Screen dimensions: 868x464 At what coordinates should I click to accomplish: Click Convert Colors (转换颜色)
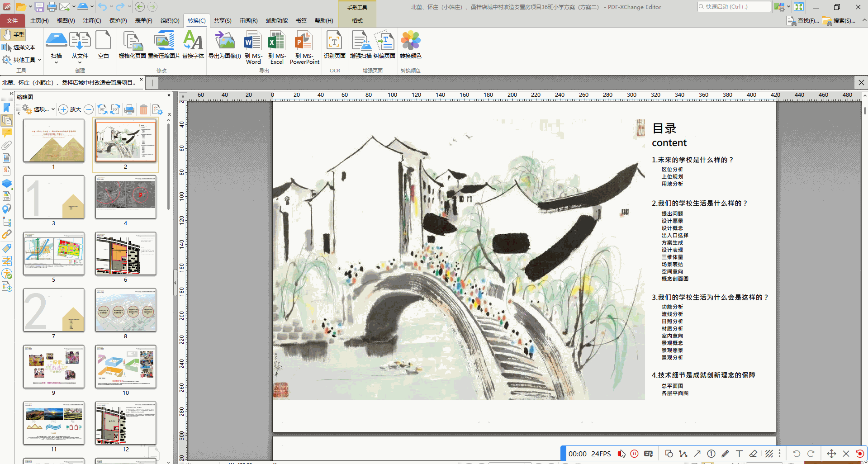pos(411,45)
